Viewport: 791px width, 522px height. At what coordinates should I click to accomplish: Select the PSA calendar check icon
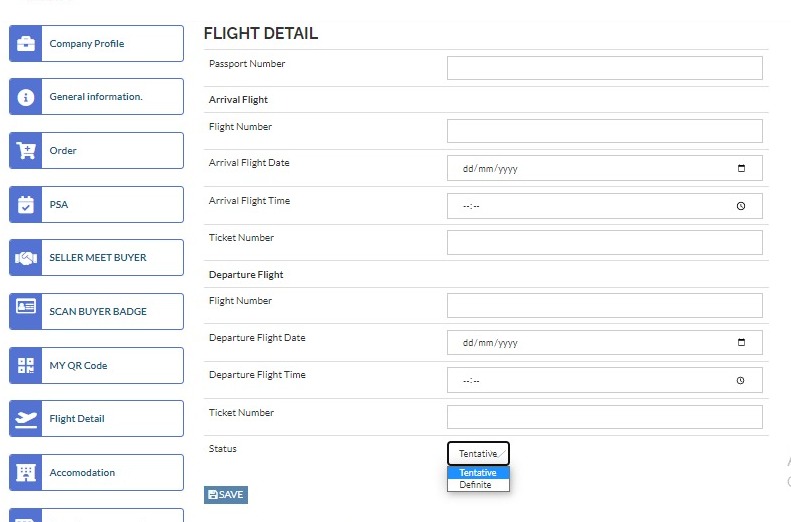click(x=26, y=205)
